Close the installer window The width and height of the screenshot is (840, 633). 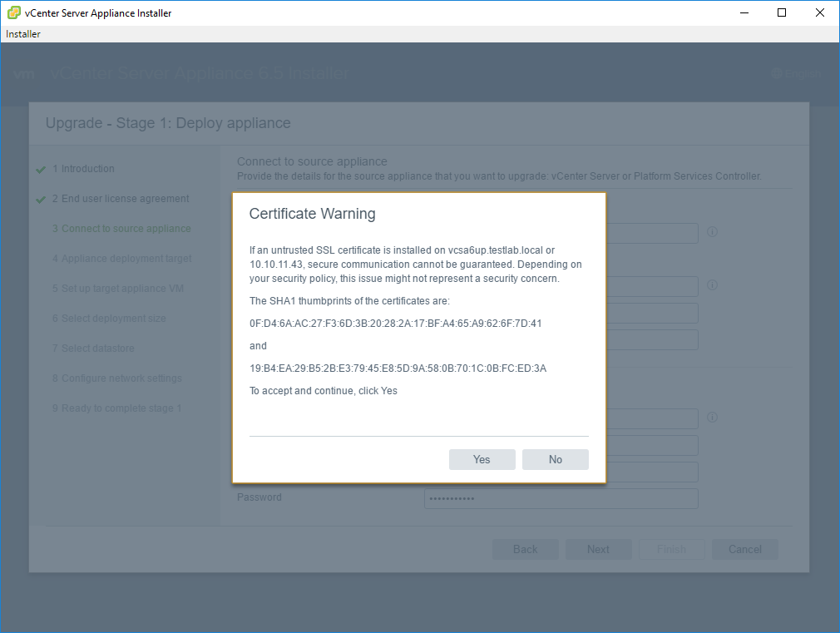pyautogui.click(x=820, y=12)
